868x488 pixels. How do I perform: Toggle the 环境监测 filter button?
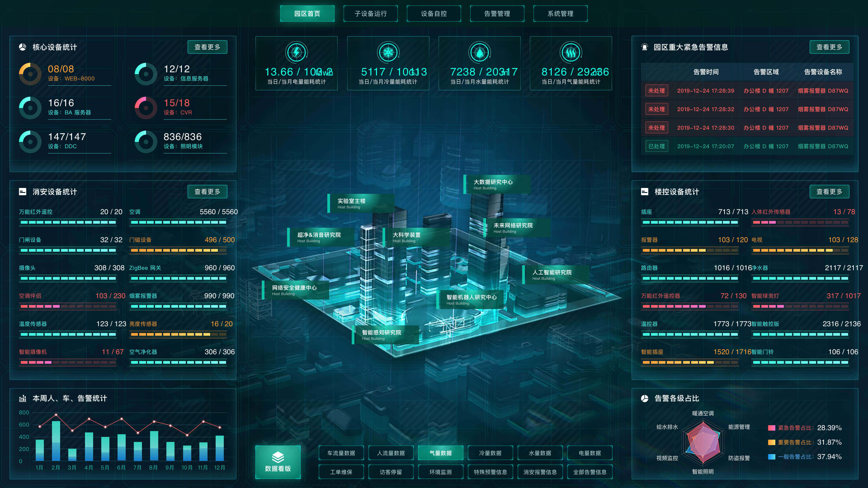[x=440, y=472]
